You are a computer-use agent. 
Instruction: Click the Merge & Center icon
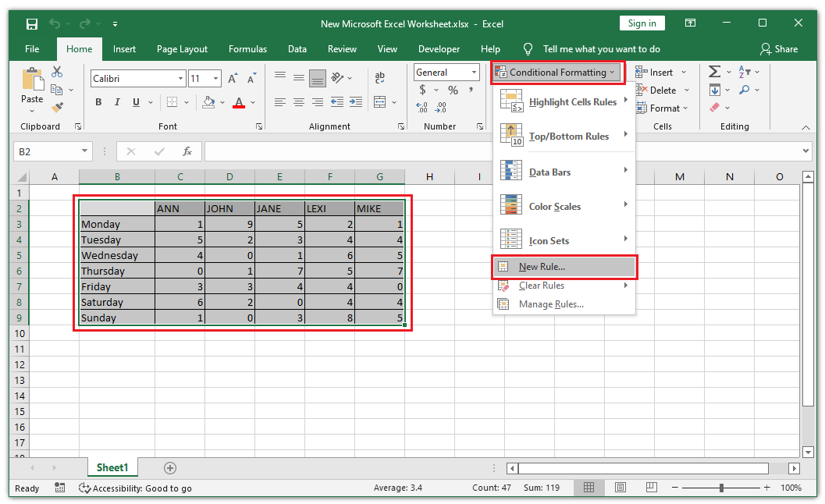377,101
